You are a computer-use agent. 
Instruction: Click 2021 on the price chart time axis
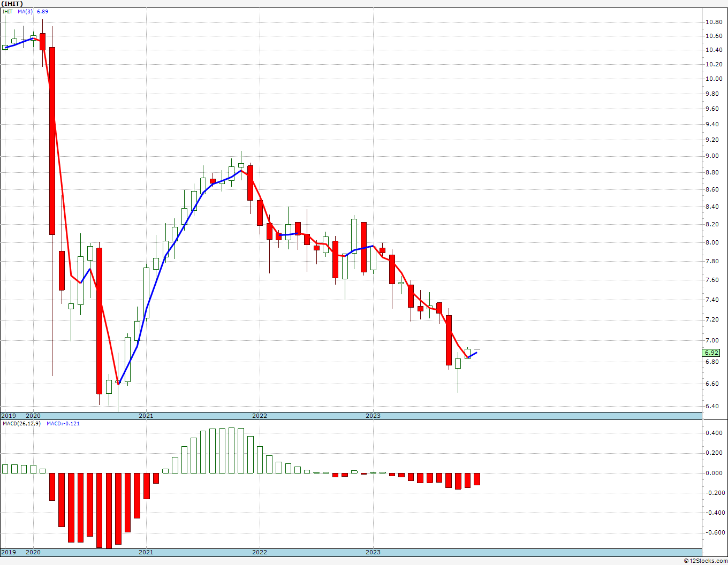[x=146, y=416]
